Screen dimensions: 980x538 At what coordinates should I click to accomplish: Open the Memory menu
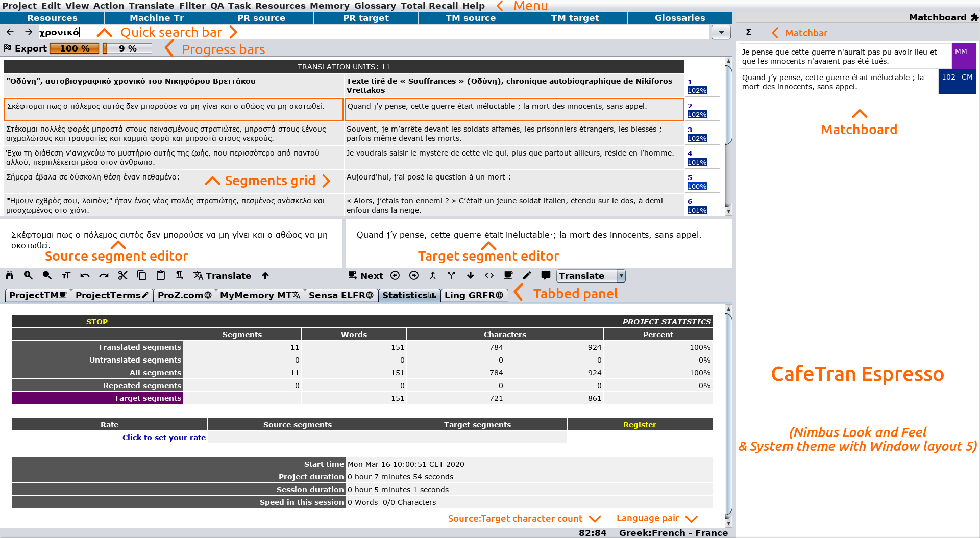tap(329, 6)
